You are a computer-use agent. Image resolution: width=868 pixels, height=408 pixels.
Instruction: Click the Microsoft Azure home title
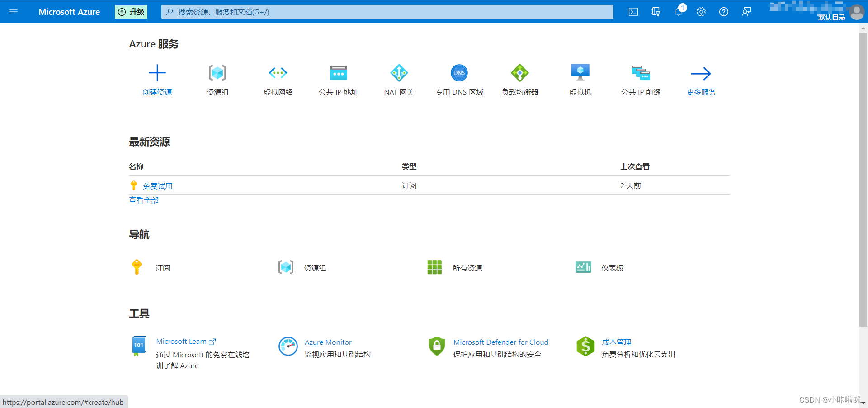(x=69, y=12)
